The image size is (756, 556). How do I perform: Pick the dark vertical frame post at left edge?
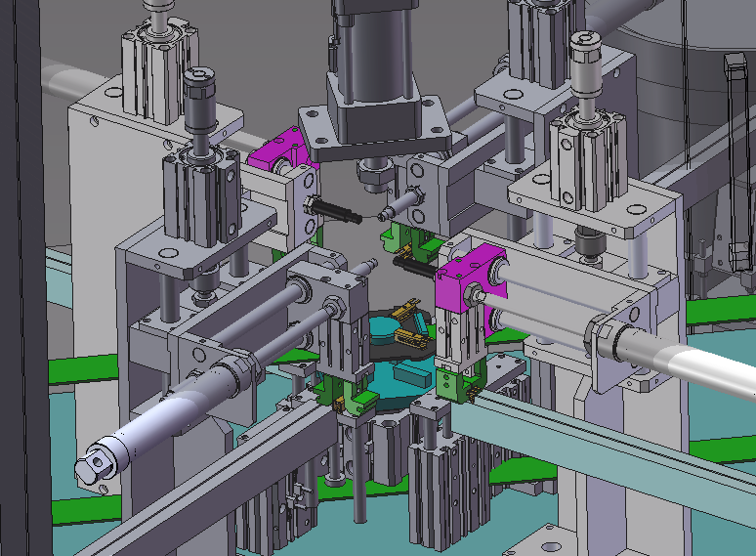(x=25, y=278)
